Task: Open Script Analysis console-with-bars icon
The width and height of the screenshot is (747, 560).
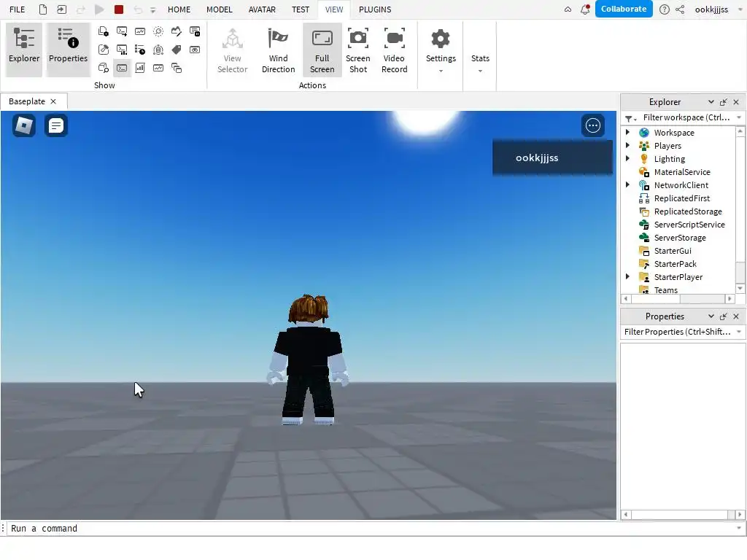Action: 122,50
